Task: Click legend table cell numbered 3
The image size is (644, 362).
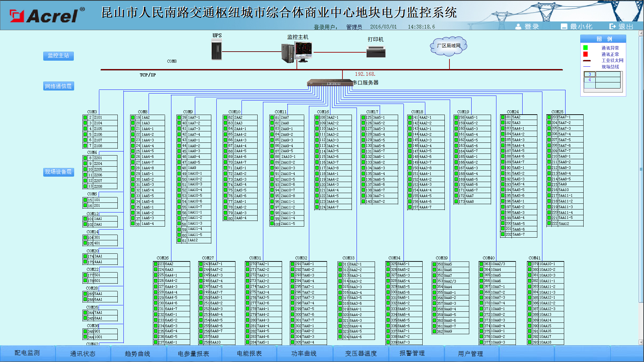Action: click(590, 74)
